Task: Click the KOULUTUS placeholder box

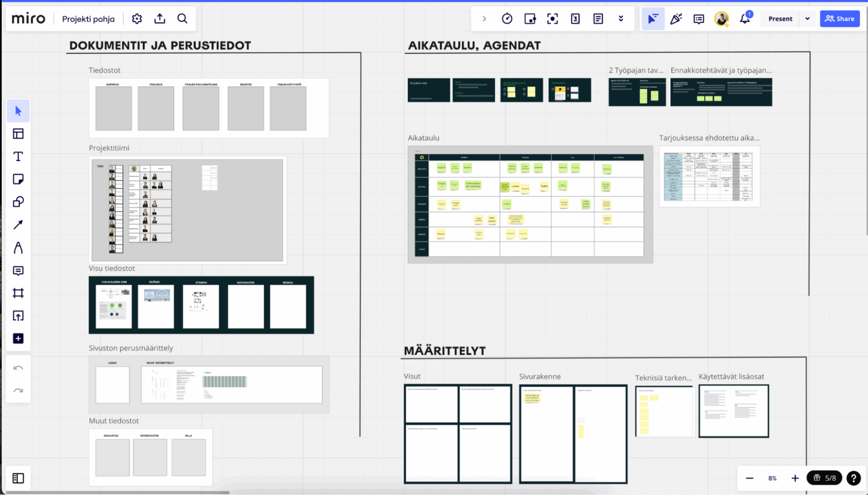Action: [113, 457]
